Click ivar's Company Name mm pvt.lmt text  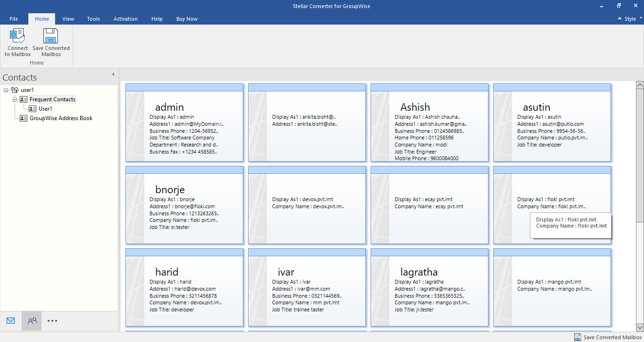305,303
